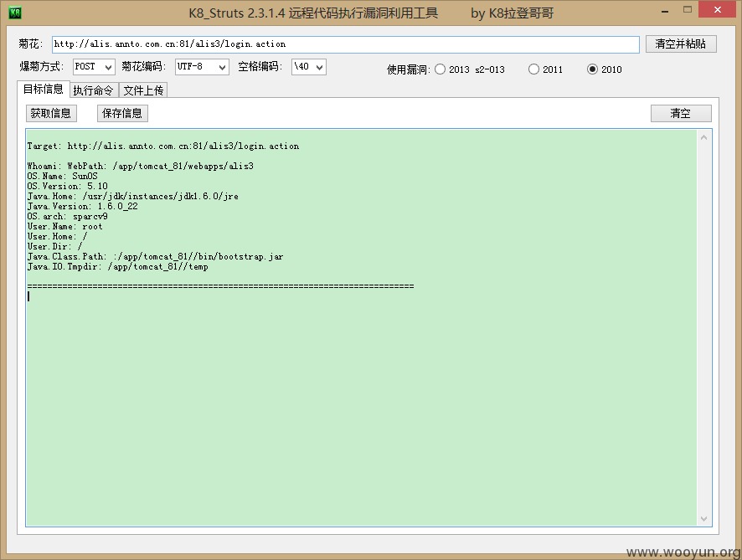Click the Java.Class.Path line
742x560 pixels.
(x=155, y=256)
